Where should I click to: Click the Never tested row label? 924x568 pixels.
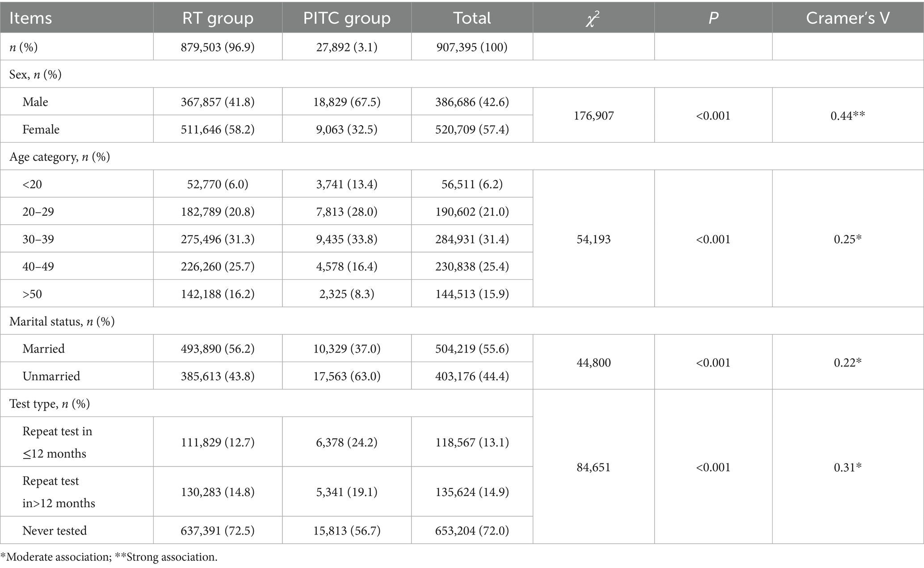tap(55, 530)
